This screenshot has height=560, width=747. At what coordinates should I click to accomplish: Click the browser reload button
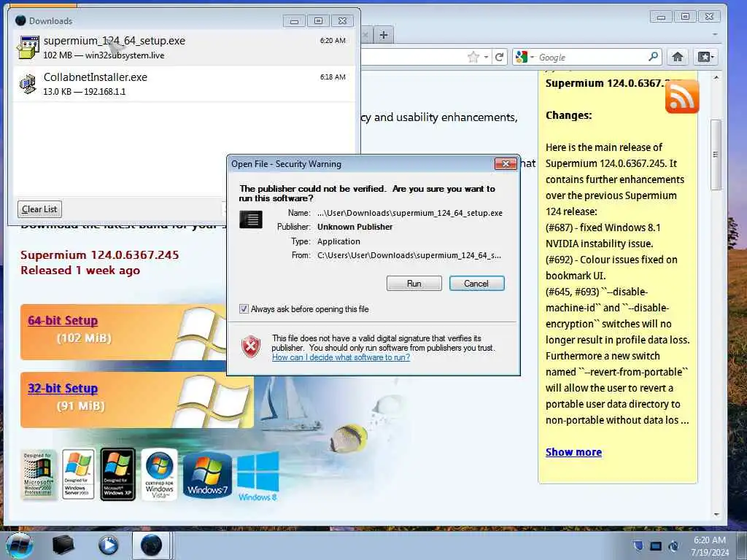tap(499, 58)
